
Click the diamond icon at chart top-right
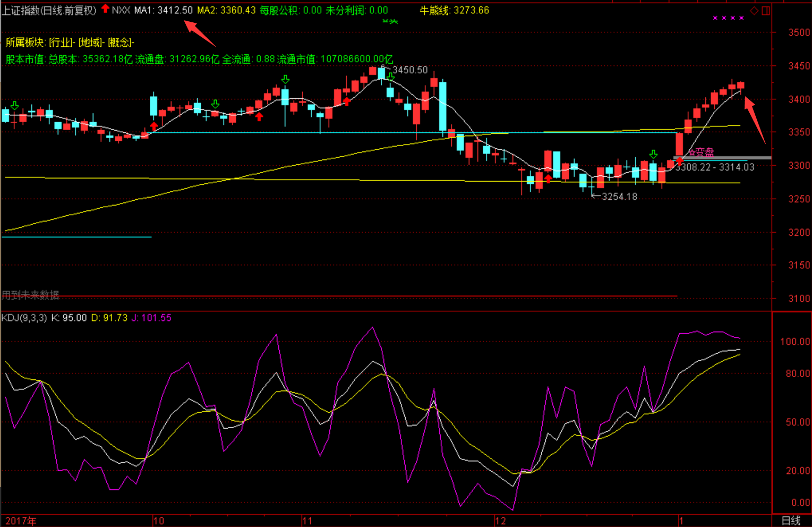[754, 11]
